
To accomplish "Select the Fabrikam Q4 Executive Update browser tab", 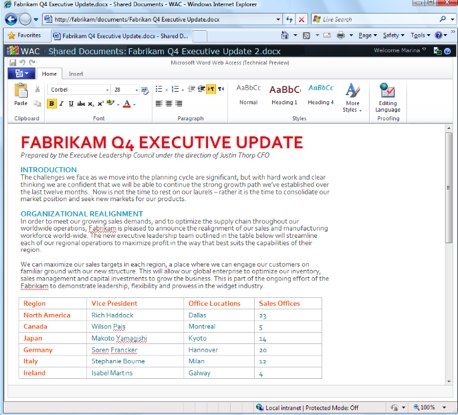I will click(x=121, y=36).
